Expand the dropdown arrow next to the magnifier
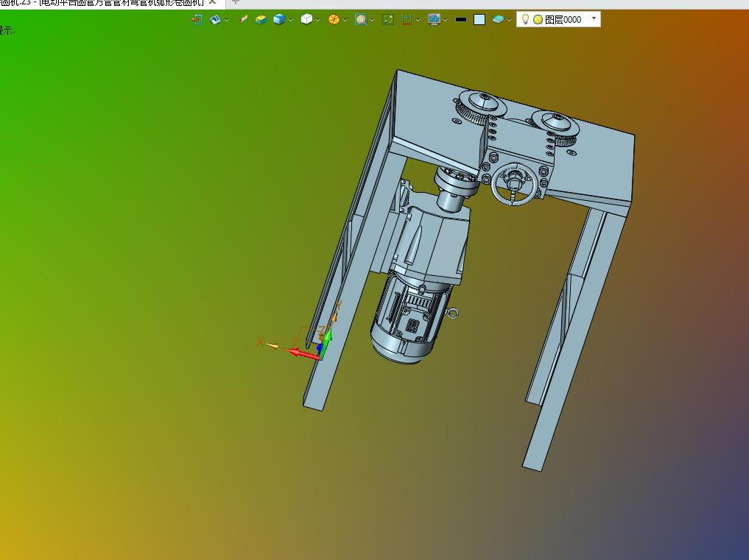Viewport: 749px width, 560px height. pyautogui.click(x=373, y=21)
